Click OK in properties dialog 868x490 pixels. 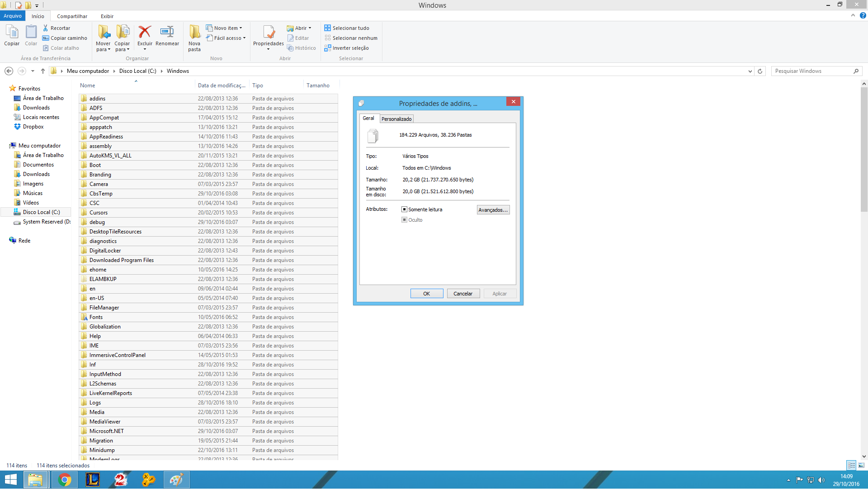pos(427,294)
